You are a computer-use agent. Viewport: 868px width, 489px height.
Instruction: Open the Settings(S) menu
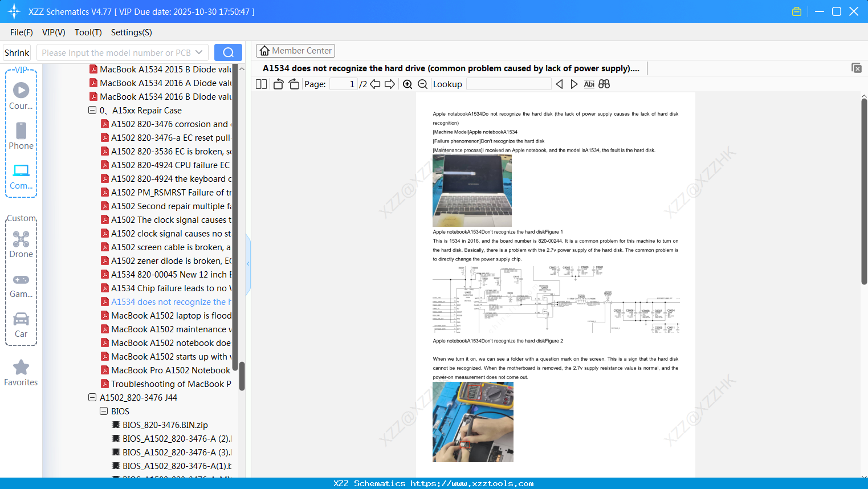pyautogui.click(x=132, y=32)
